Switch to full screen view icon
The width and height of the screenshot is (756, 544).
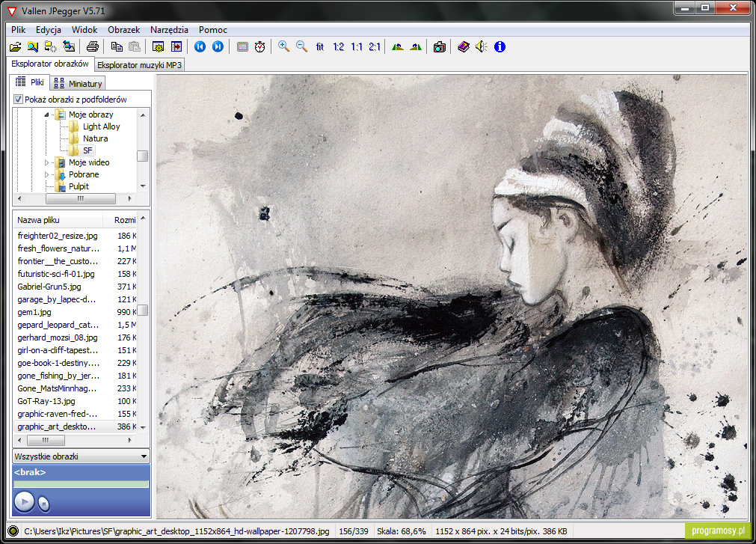(242, 47)
